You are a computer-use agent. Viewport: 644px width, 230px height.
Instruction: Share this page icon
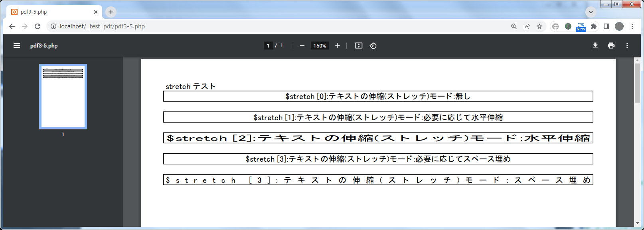click(527, 26)
